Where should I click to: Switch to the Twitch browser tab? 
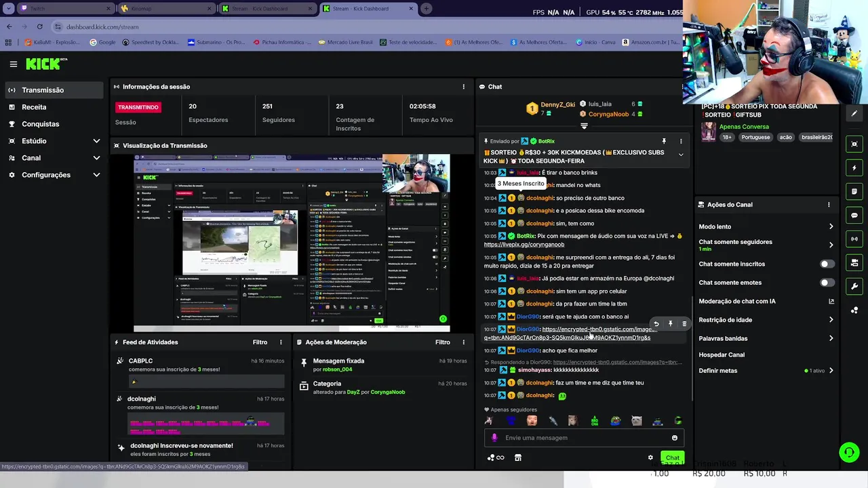click(65, 9)
